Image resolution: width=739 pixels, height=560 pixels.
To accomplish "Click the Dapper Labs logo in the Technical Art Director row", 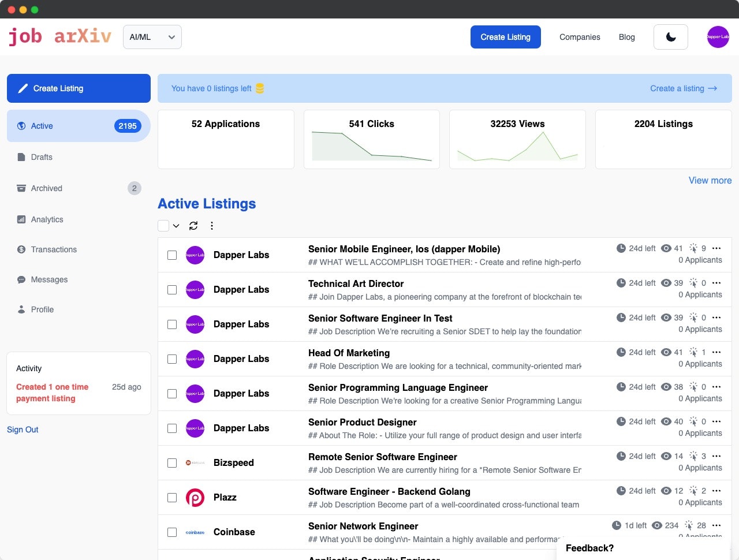I will point(195,290).
